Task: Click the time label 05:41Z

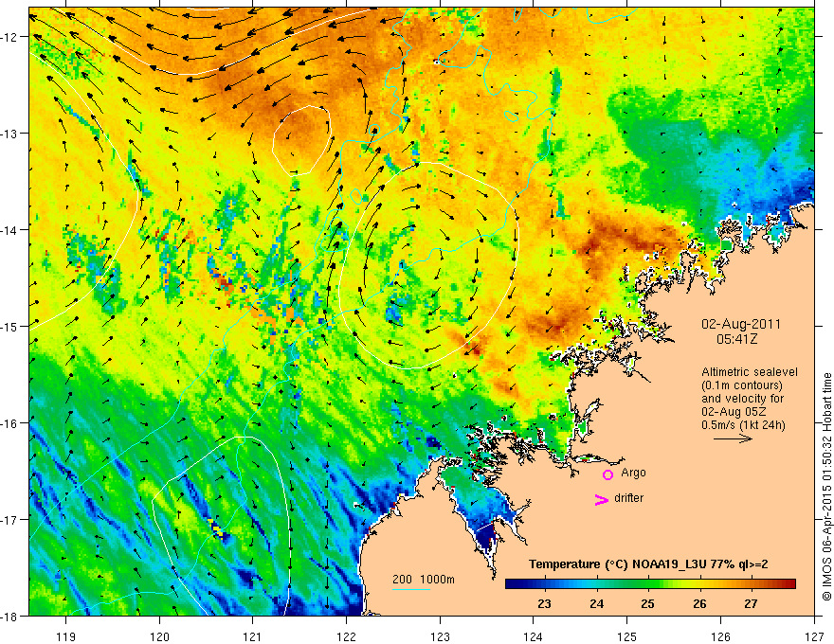Action: (x=736, y=339)
